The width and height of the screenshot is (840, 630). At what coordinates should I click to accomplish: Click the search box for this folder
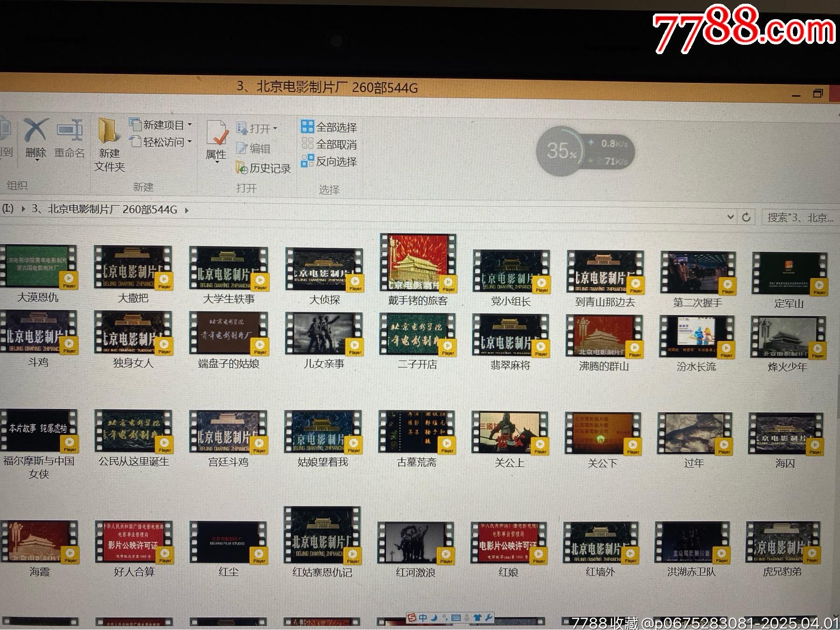[x=800, y=217]
